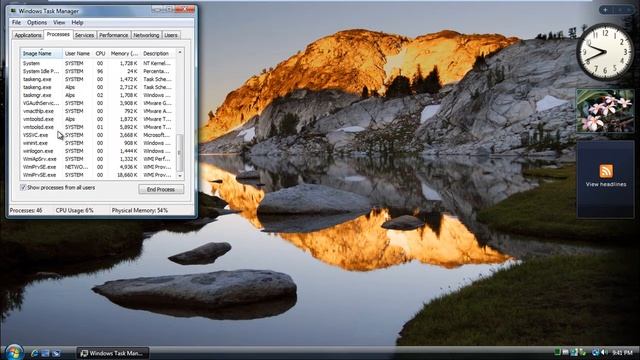
Task: Select WmiPrvSE.exe row using 18,660 K
Action: 98,175
